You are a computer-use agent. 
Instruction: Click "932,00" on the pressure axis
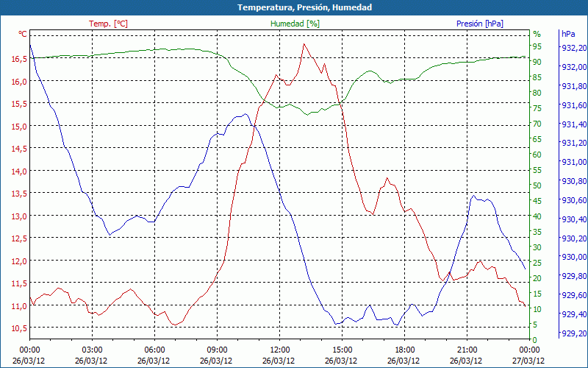coord(574,67)
